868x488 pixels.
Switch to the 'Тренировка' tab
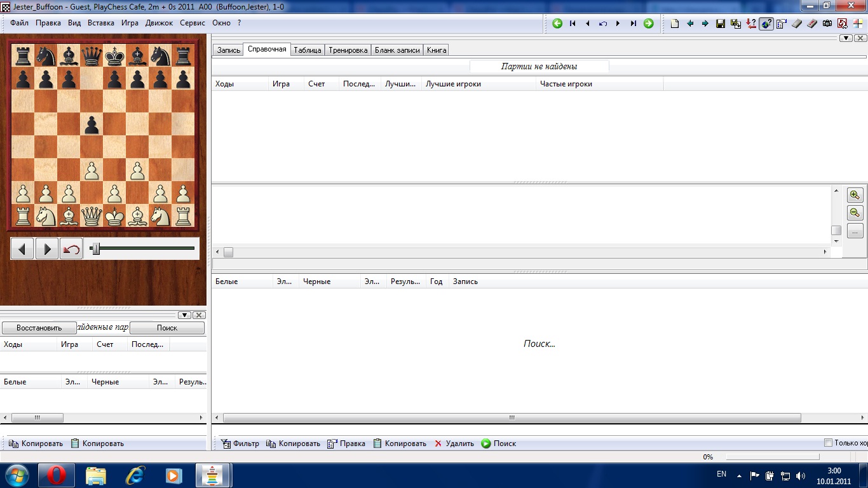348,50
